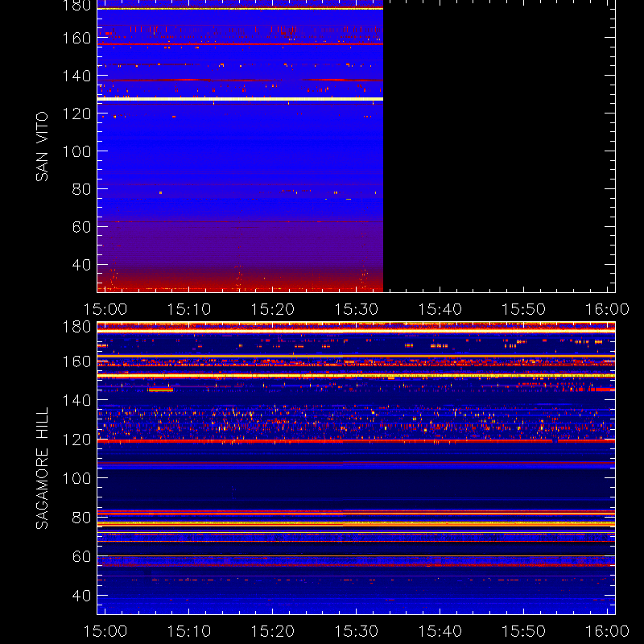Pick the 60 tick label on Sagamore Hill axis
Viewport: 644px width, 644px height.
coord(81,556)
